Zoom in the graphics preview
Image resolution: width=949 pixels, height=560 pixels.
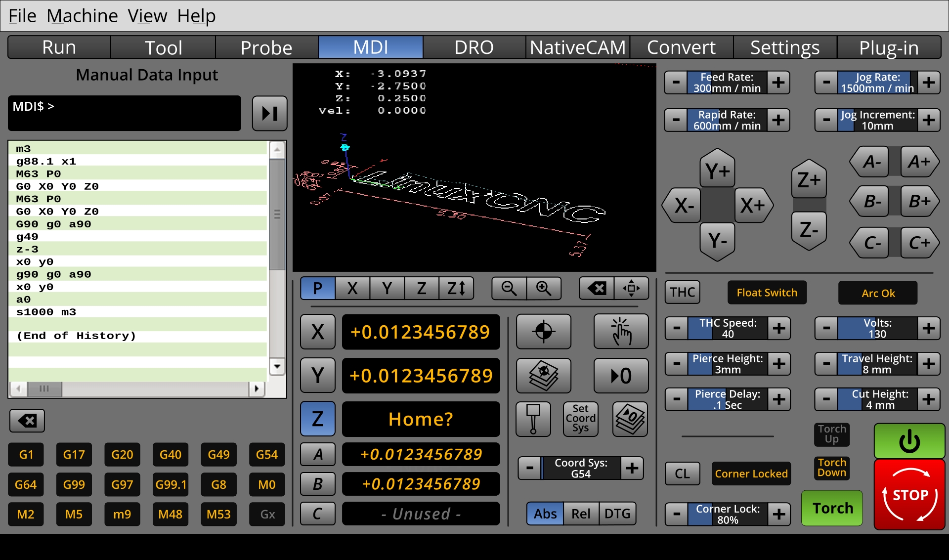(x=543, y=288)
